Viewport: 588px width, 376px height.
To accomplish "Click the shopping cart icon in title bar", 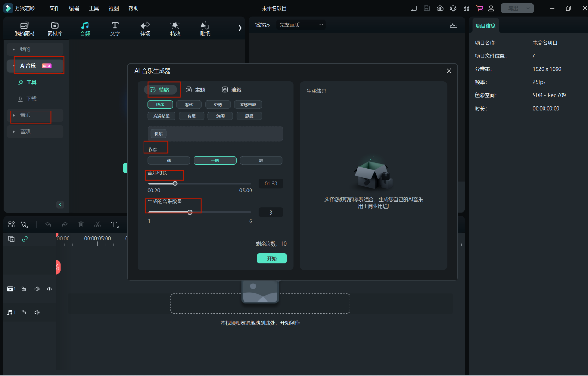I will (x=479, y=8).
